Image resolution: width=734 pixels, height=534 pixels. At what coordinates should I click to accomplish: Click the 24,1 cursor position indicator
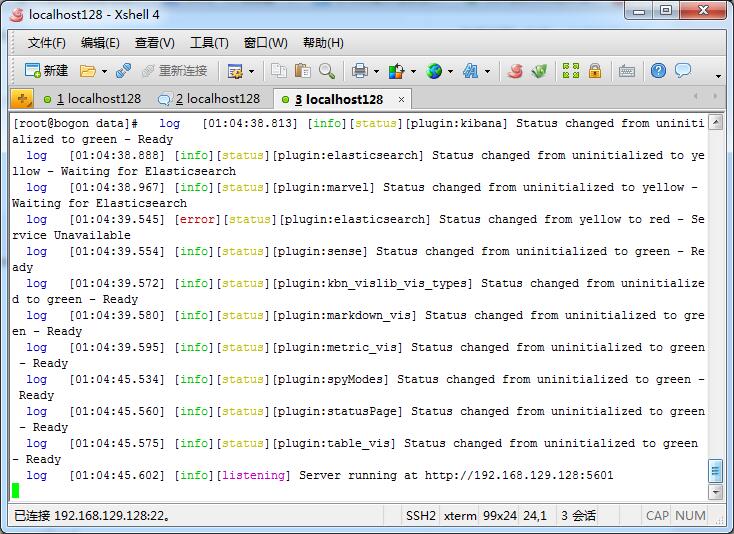pyautogui.click(x=535, y=516)
